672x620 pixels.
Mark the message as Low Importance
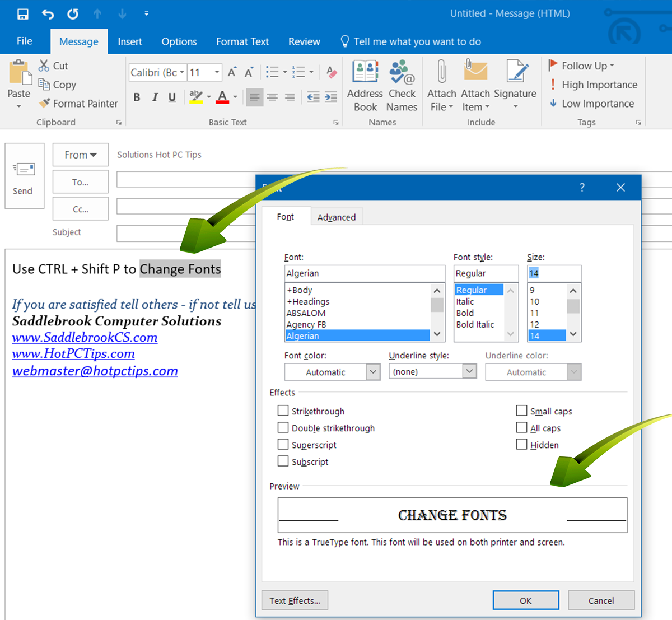(x=591, y=104)
